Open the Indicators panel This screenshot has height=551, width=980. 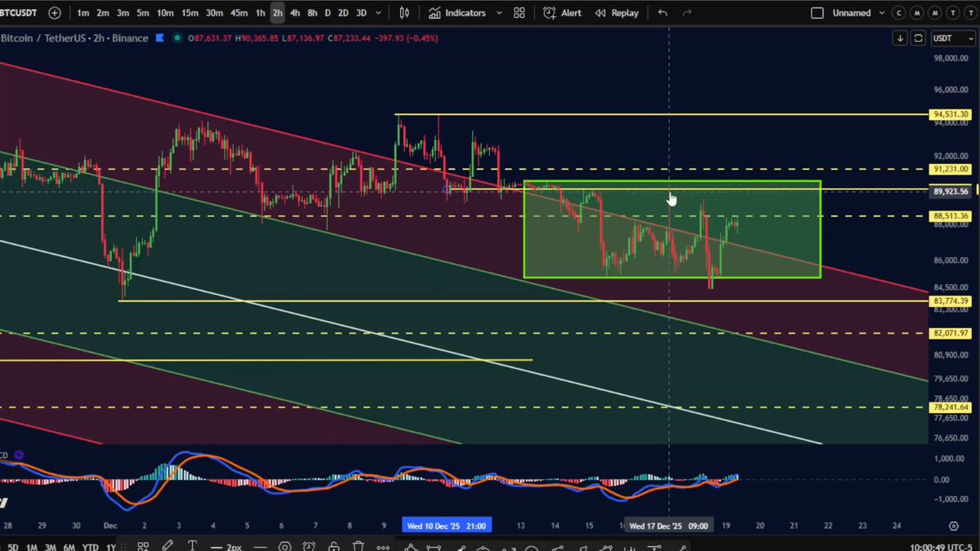(x=457, y=13)
